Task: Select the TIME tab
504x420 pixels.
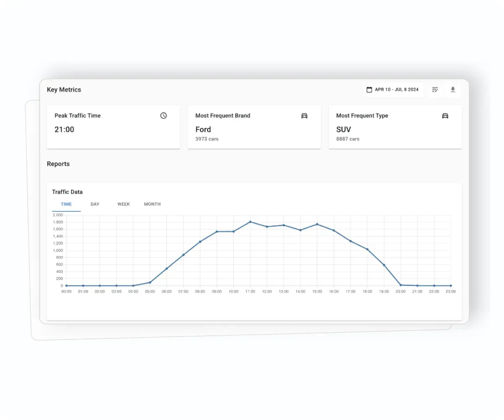Action: (x=66, y=204)
